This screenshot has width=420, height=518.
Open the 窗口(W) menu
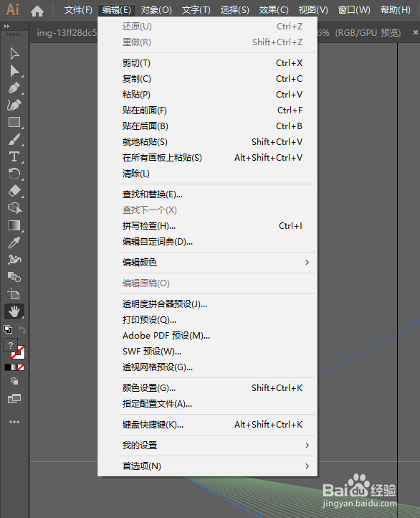[354, 10]
